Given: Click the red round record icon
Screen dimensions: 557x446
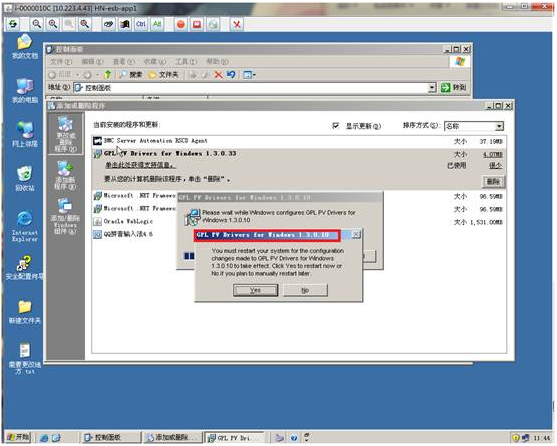Looking at the screenshot, I should click(180, 24).
